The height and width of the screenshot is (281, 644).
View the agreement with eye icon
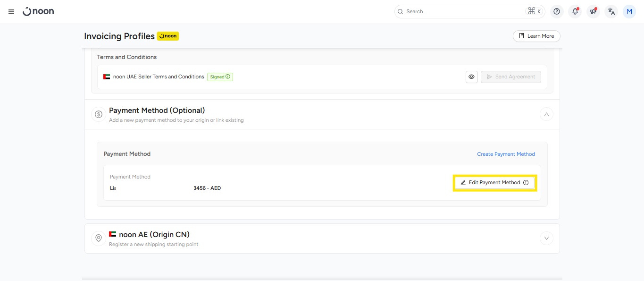pos(471,77)
